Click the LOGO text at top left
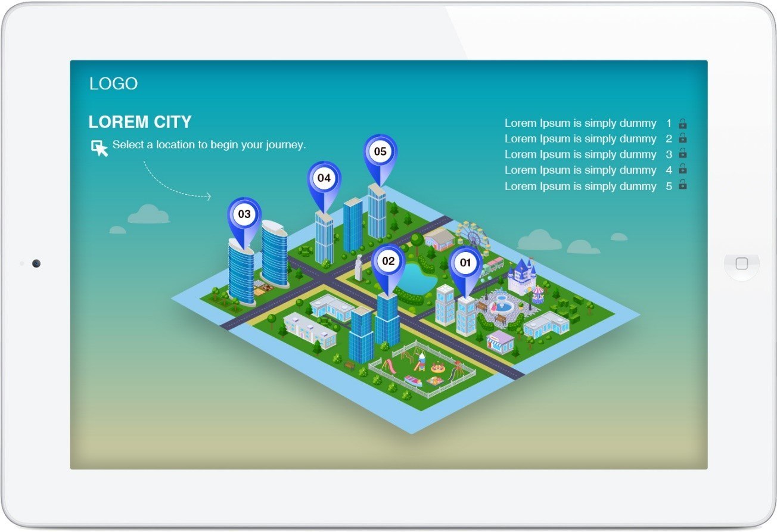Viewport: 777px width, 532px height. point(113,83)
